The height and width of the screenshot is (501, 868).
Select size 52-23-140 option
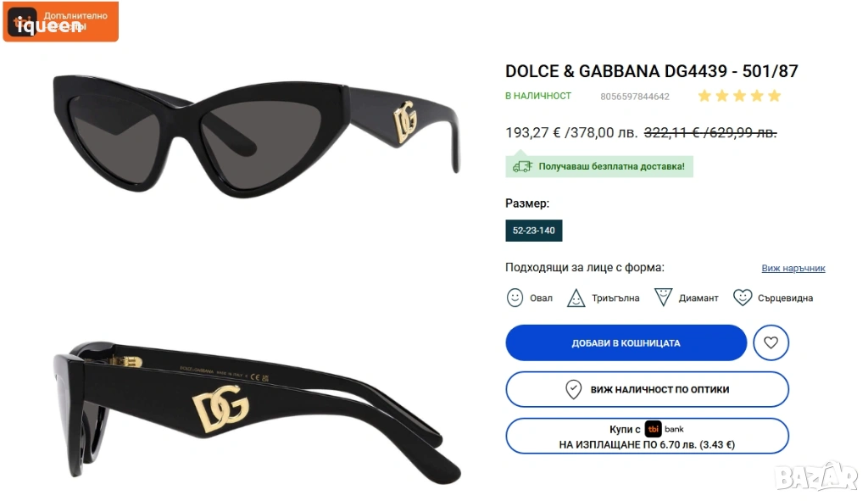(534, 231)
